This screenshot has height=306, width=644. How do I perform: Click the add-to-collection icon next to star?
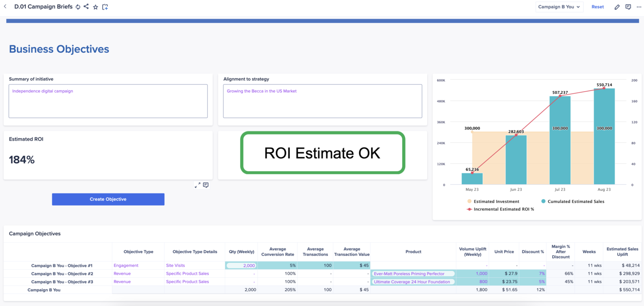(105, 7)
